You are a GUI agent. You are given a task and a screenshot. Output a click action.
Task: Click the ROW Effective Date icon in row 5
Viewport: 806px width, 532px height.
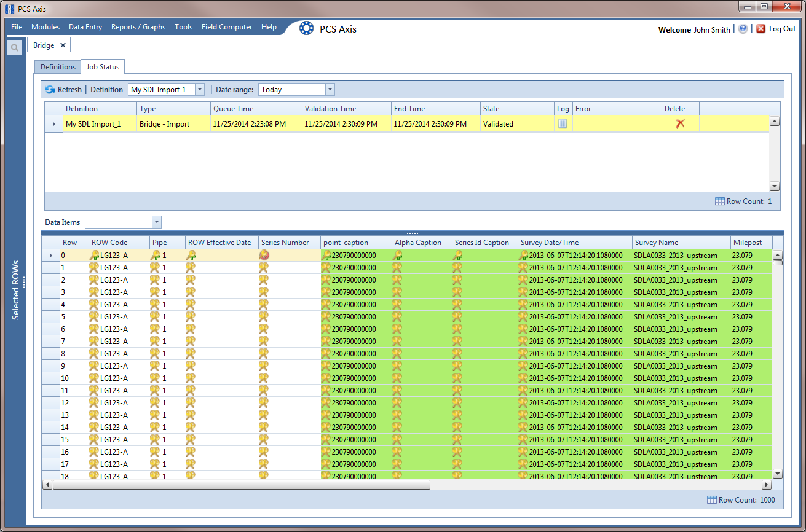[191, 317]
